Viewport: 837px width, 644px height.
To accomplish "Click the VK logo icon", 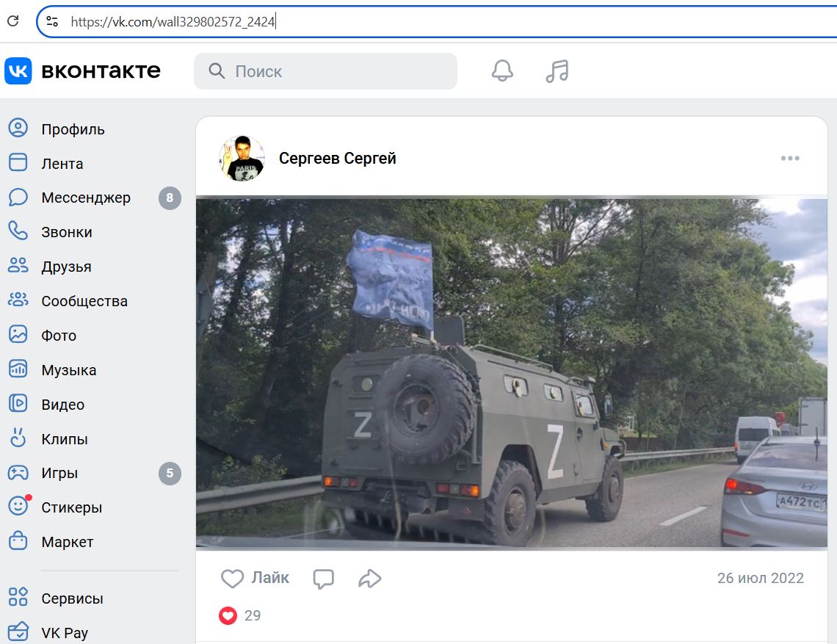I will 18,71.
